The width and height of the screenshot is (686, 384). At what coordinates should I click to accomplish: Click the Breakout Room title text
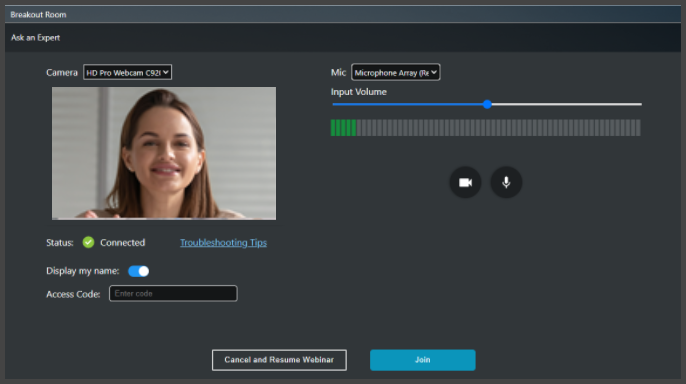coord(38,14)
